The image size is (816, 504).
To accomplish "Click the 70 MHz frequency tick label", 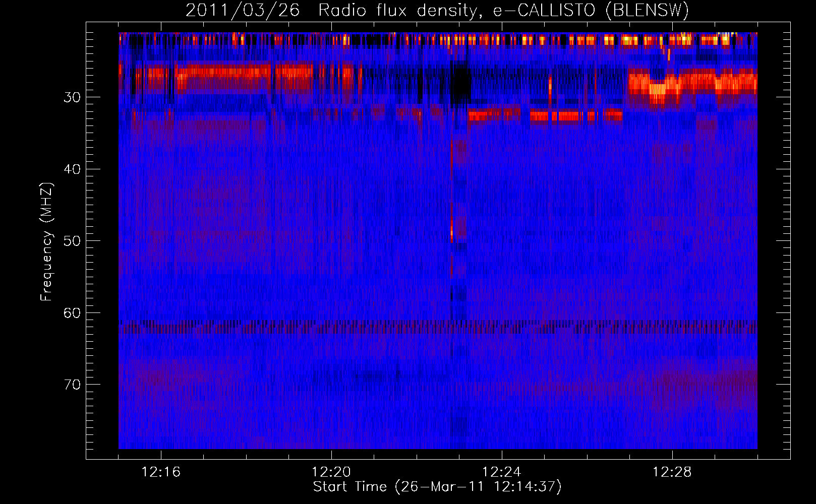I will coord(72,385).
